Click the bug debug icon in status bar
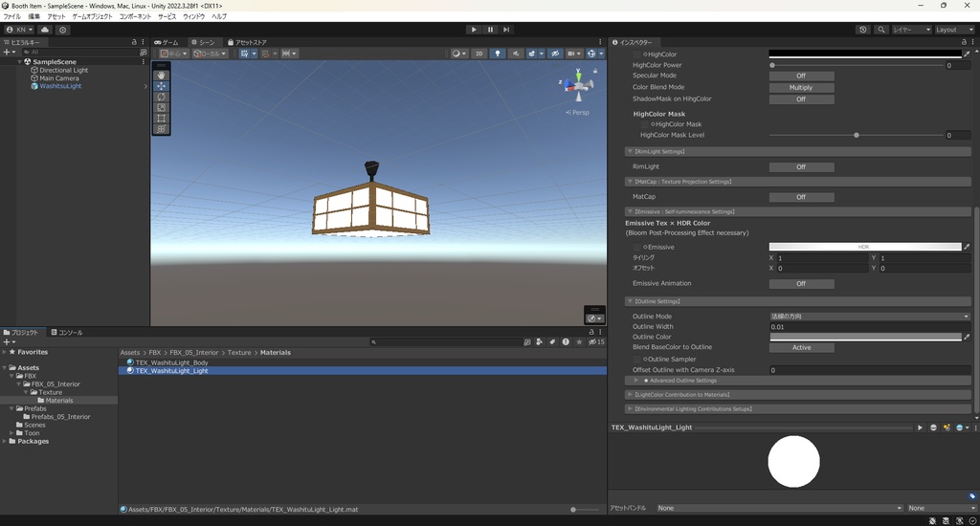This screenshot has width=980, height=526. coord(932,520)
